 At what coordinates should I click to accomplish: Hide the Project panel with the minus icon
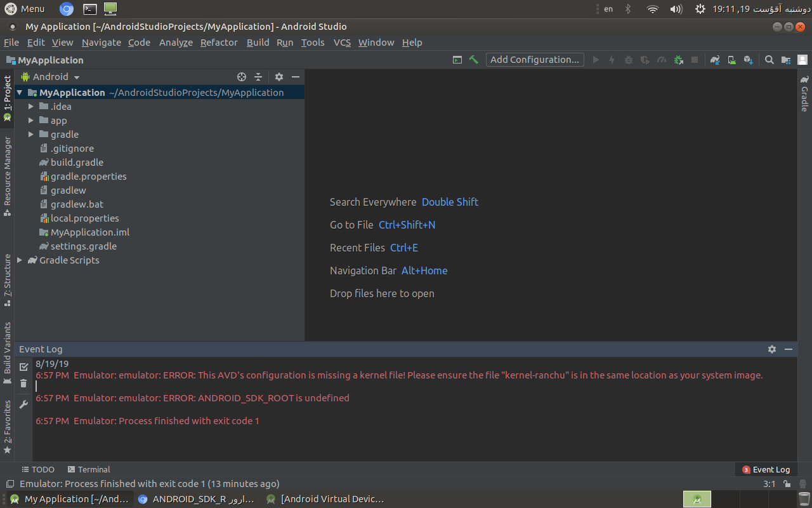[296, 77]
